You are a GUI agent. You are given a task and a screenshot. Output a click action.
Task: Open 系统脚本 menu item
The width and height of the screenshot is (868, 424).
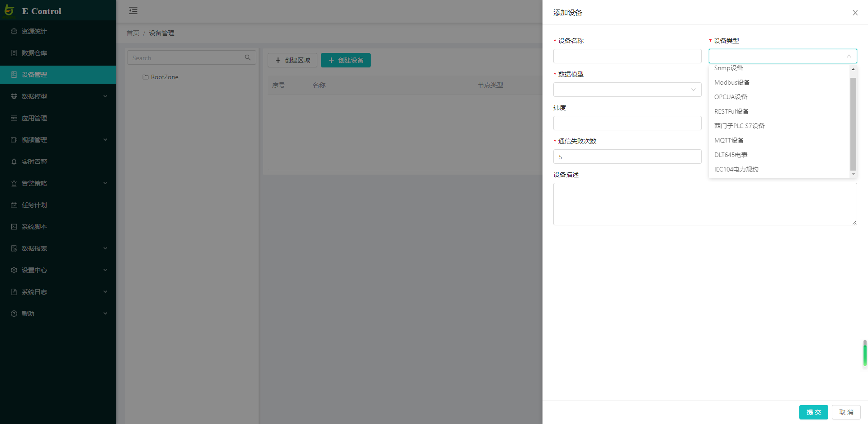click(x=58, y=227)
